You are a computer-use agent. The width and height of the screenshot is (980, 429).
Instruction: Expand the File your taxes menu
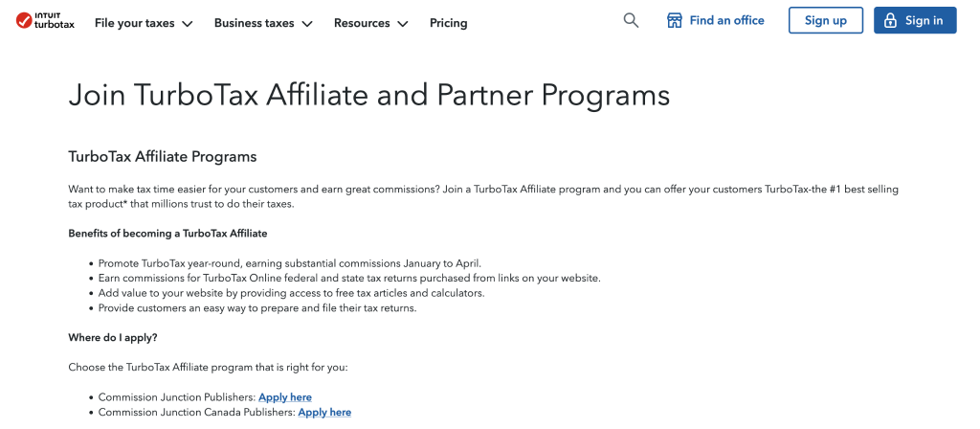pos(144,23)
